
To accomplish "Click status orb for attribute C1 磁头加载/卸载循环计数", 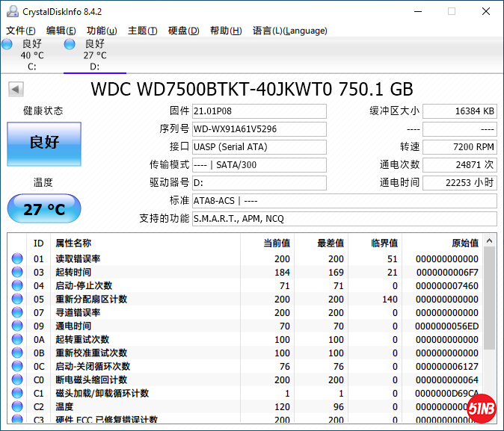I will [x=17, y=393].
